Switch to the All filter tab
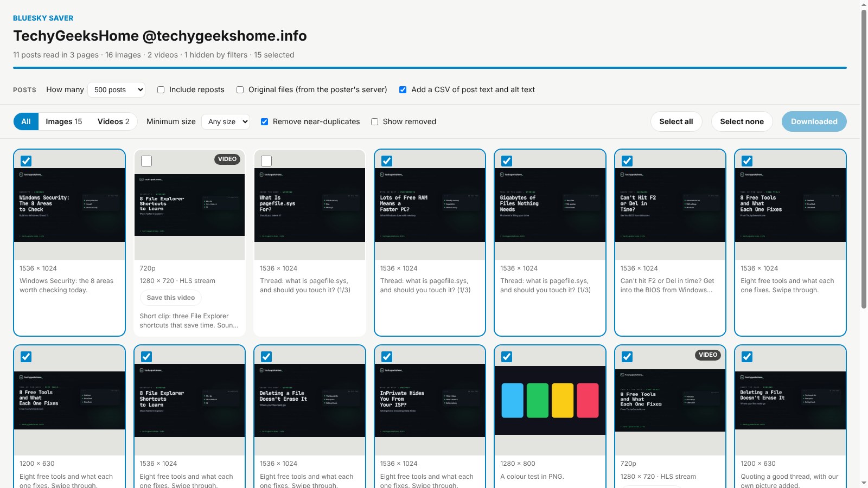868x488 pixels. (x=26, y=121)
